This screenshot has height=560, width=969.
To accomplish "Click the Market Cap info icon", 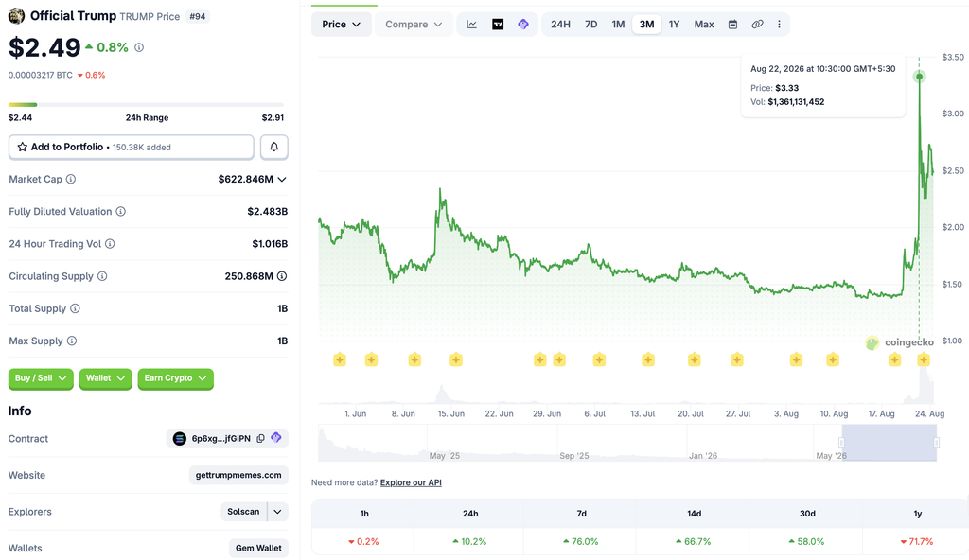I will tap(71, 179).
